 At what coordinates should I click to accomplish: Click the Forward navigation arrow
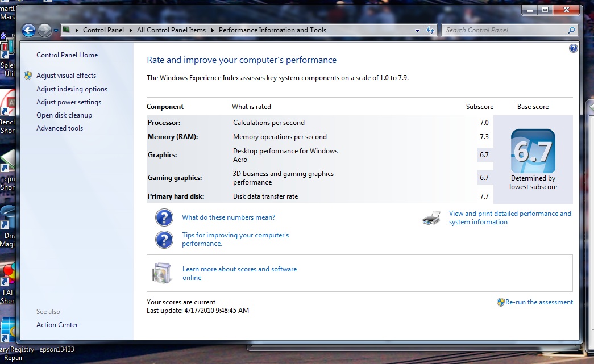click(45, 30)
